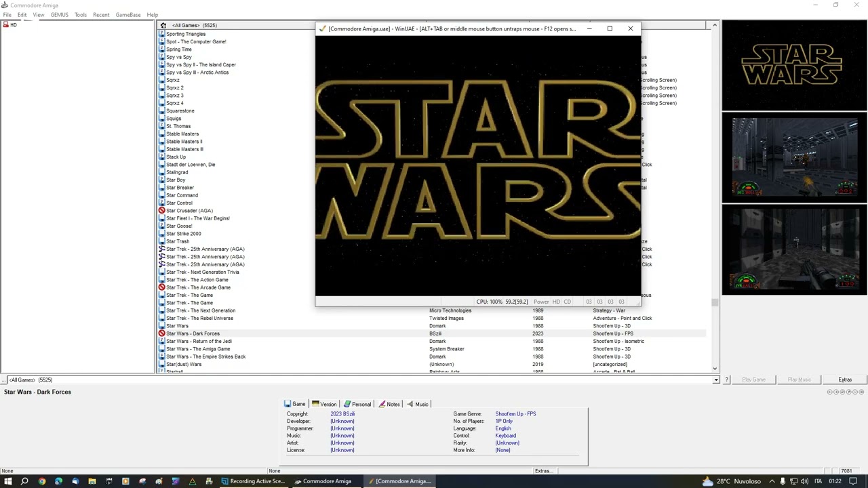868x488 pixels.
Task: Click the taskbar search icon
Action: click(x=24, y=481)
